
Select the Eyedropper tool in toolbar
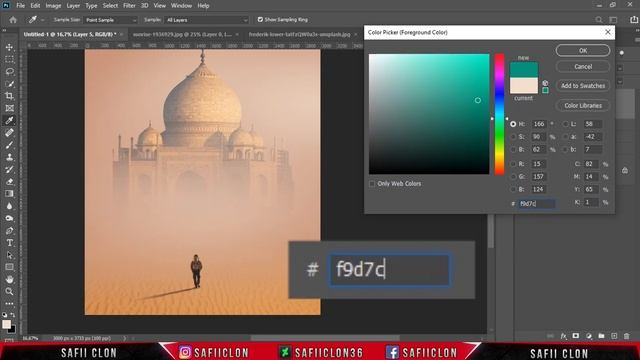point(9,120)
